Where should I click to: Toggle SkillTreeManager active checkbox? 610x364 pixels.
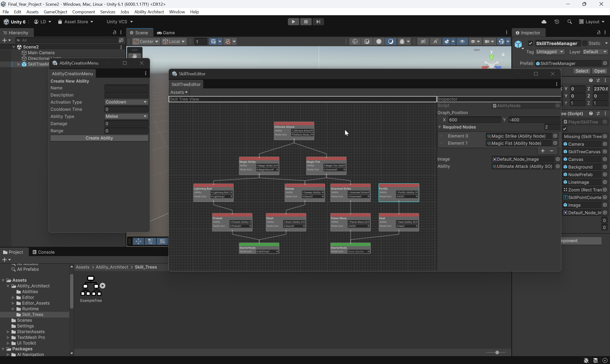pos(530,43)
